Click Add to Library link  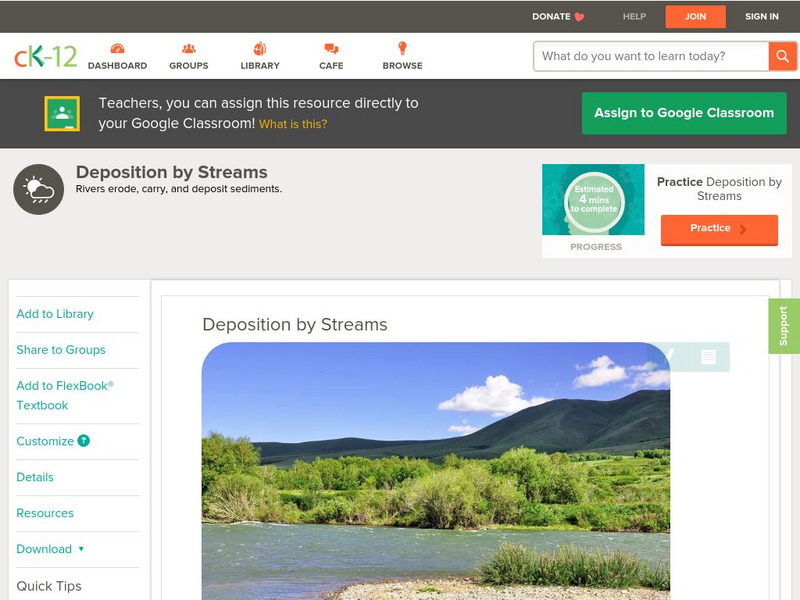[55, 314]
